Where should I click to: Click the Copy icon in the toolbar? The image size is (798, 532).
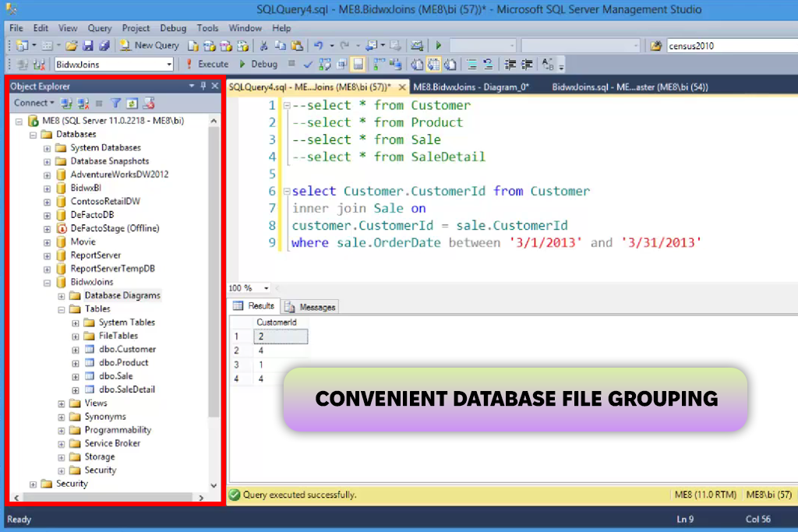(280, 46)
